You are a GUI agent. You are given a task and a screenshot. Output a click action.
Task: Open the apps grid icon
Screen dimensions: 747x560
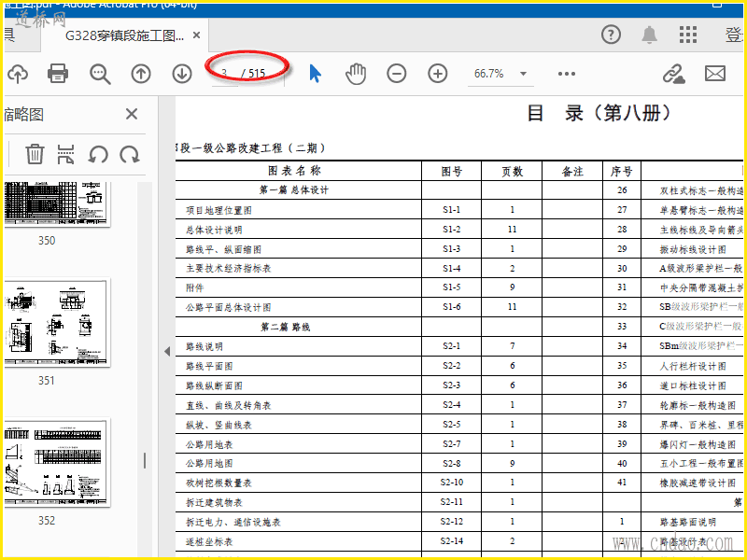(x=688, y=35)
